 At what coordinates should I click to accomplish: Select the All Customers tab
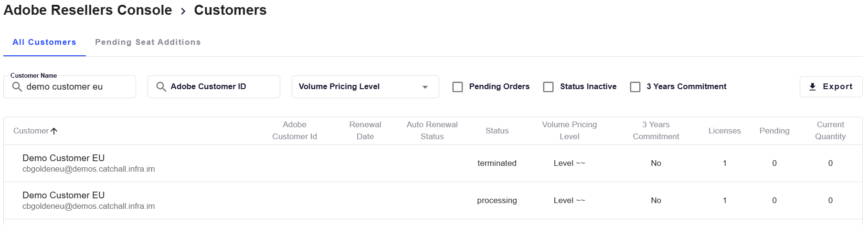click(x=44, y=42)
